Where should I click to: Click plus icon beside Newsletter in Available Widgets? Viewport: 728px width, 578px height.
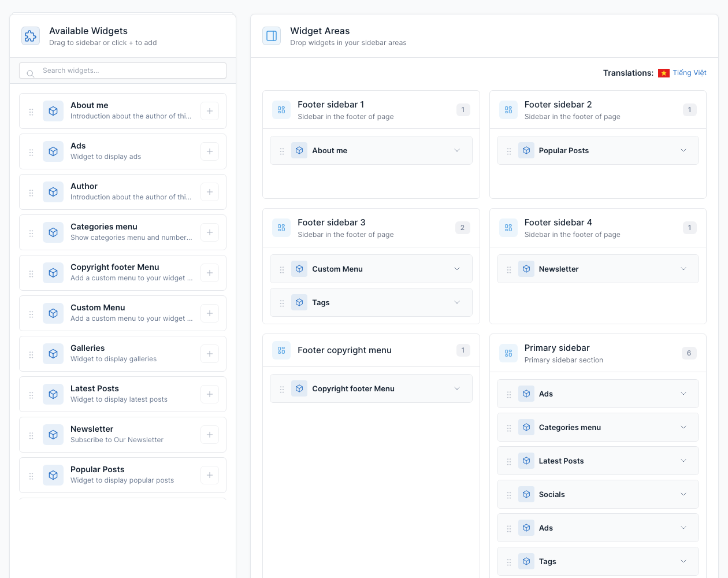click(210, 435)
